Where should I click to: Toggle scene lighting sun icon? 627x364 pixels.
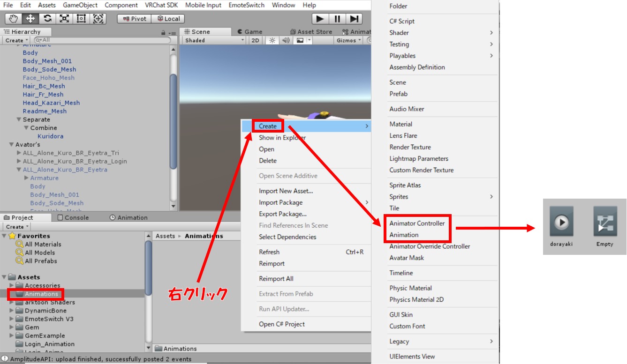tap(272, 40)
